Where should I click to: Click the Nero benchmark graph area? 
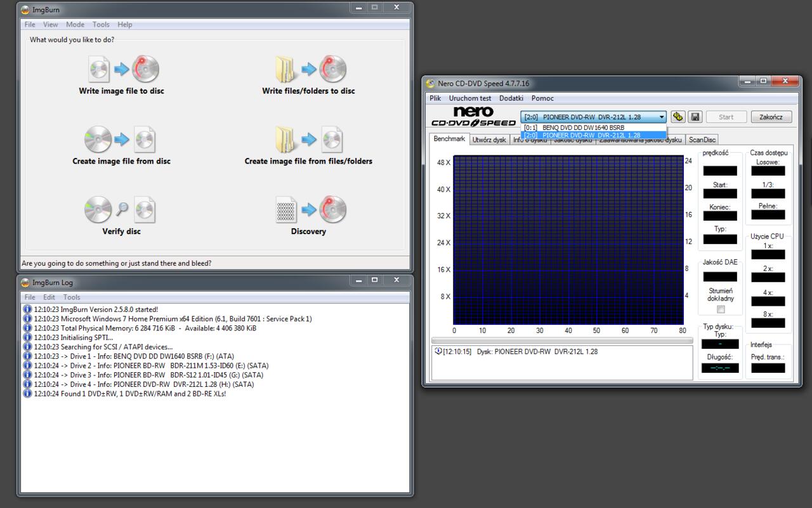[568, 240]
